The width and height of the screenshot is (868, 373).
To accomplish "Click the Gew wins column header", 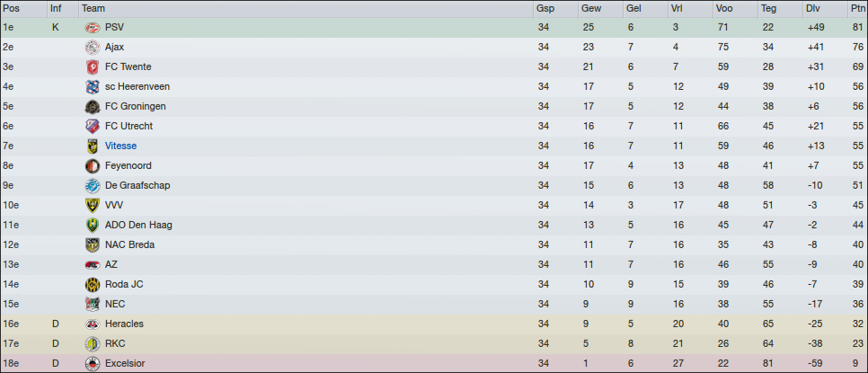I will coord(591,8).
